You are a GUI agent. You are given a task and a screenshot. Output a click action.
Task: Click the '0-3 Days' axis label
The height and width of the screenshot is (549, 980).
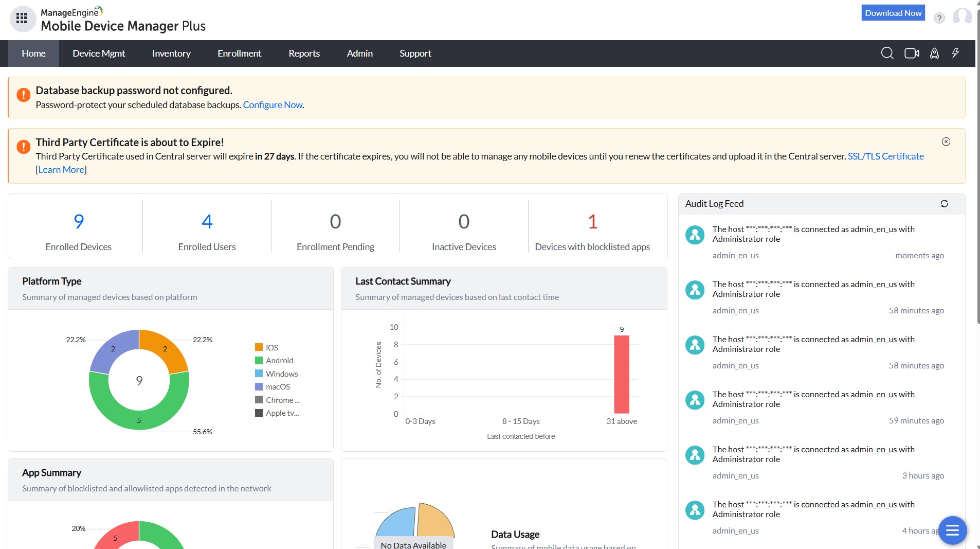pyautogui.click(x=420, y=421)
